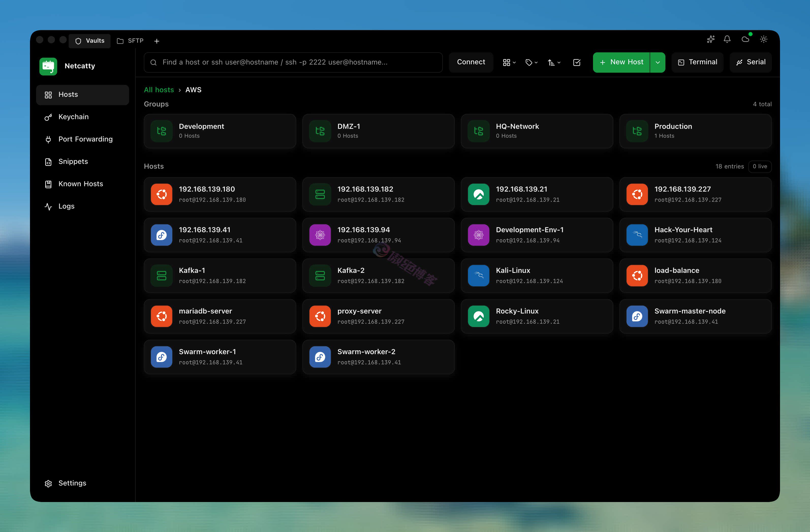Toggle the grid layout view
The image size is (810, 532).
click(508, 62)
